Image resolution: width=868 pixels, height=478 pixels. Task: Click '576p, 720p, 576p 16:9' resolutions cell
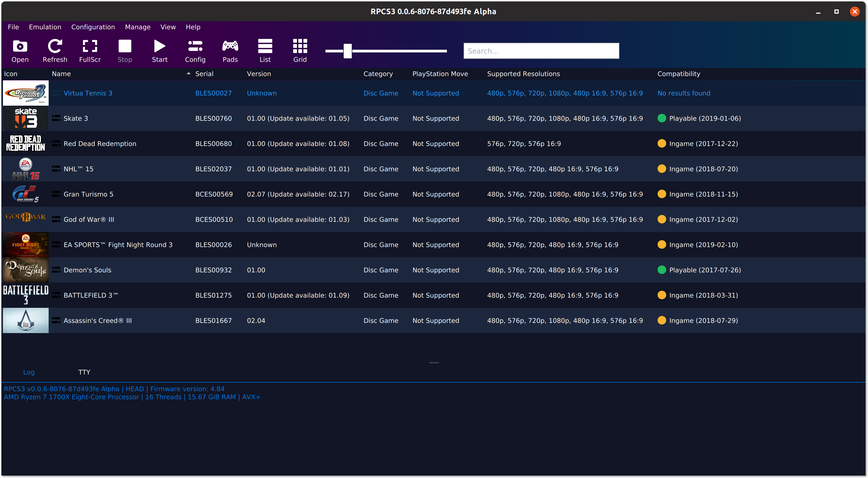pos(524,144)
